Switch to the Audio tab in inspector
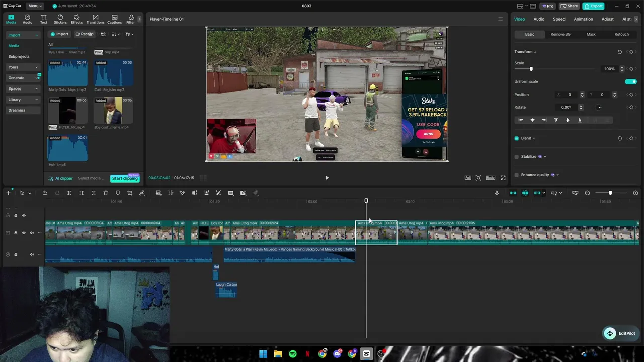Screen dimensions: 644x362 [539, 19]
